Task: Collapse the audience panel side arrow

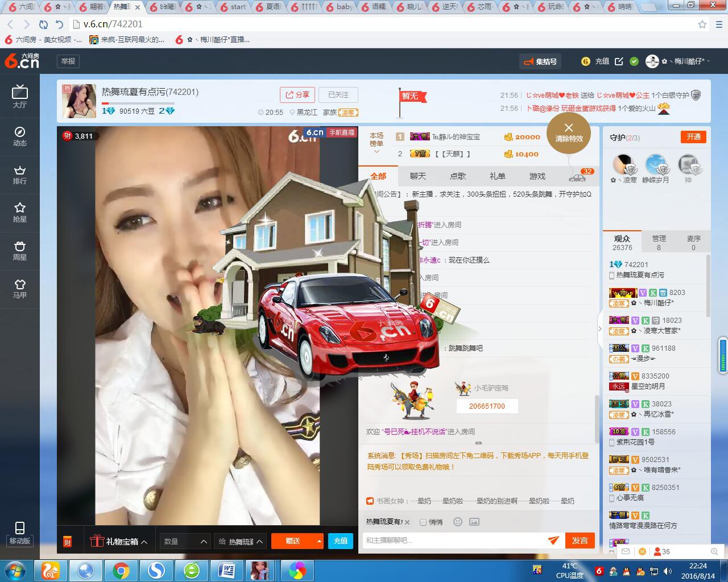Action: 599,329
